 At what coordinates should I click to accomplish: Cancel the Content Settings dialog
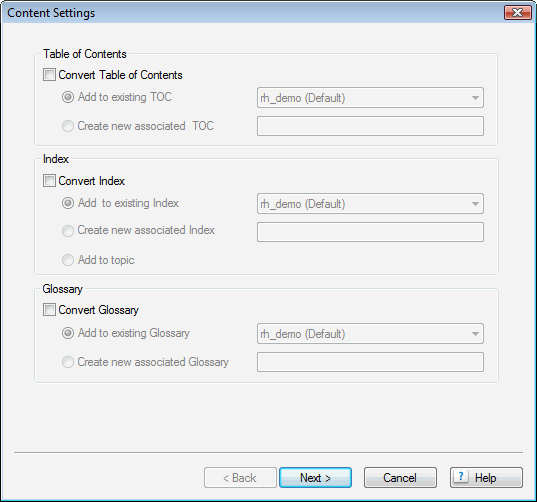click(x=400, y=478)
